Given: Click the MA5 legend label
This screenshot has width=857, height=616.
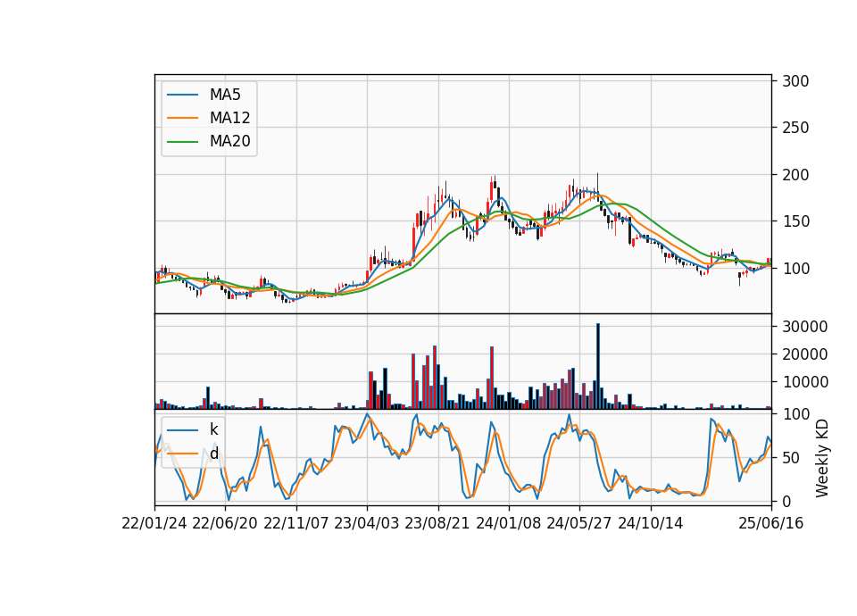Looking at the screenshot, I should (225, 95).
